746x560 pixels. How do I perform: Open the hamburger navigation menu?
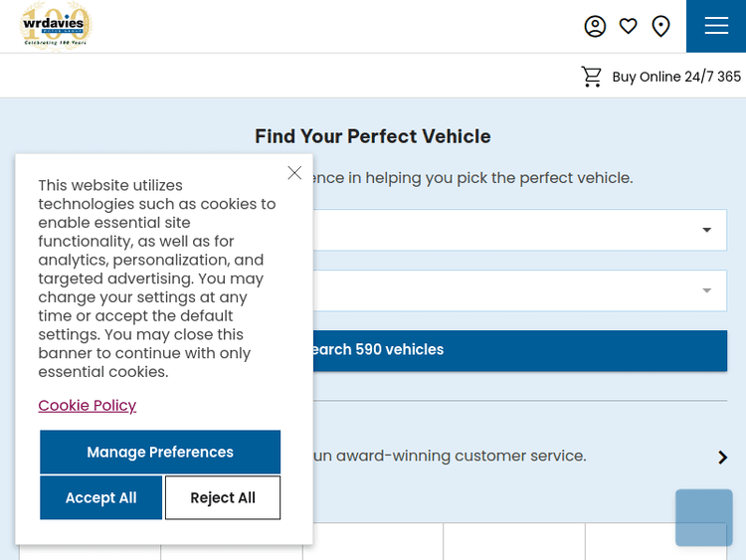(716, 26)
